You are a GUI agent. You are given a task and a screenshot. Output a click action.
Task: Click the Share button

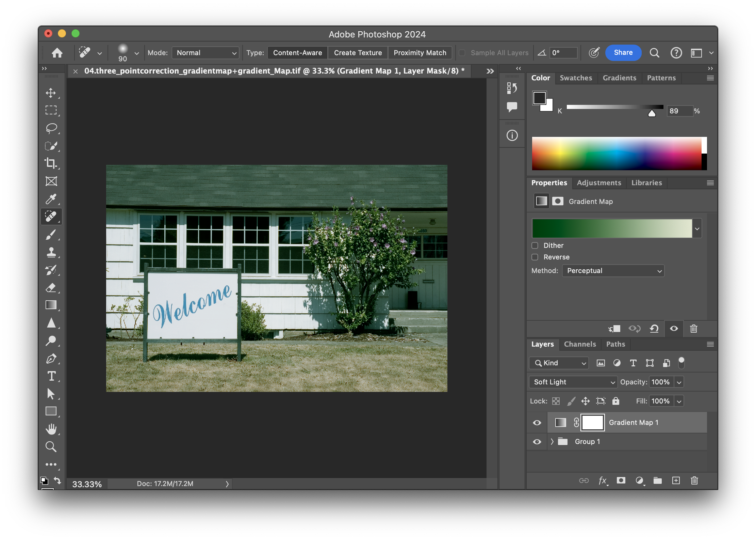pos(623,53)
